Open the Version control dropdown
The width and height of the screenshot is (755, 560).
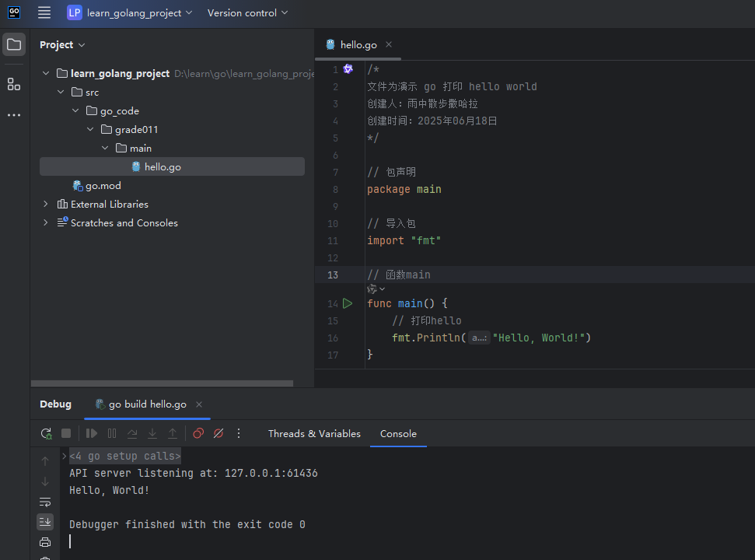point(247,13)
